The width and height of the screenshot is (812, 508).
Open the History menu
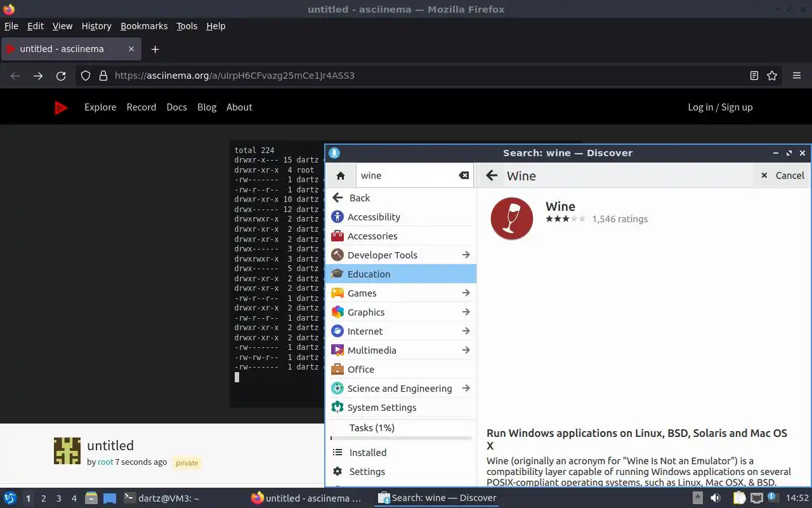(96, 26)
